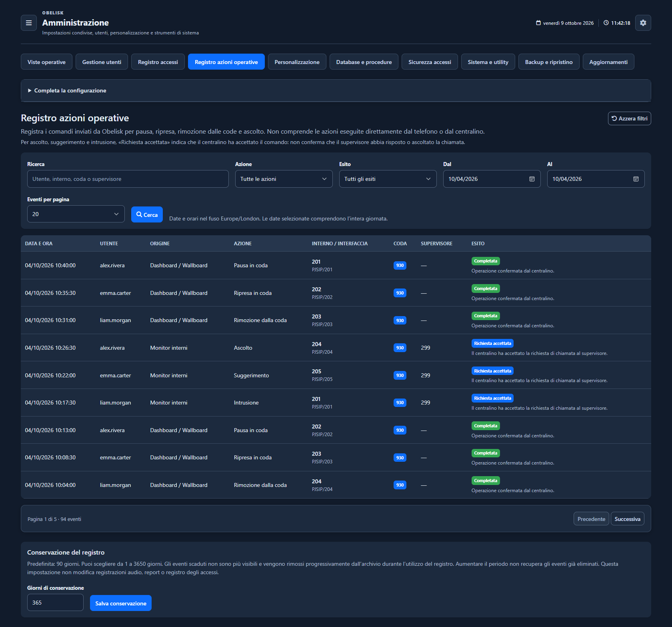
Task: Select the Registro azioni operative tab
Action: (226, 62)
